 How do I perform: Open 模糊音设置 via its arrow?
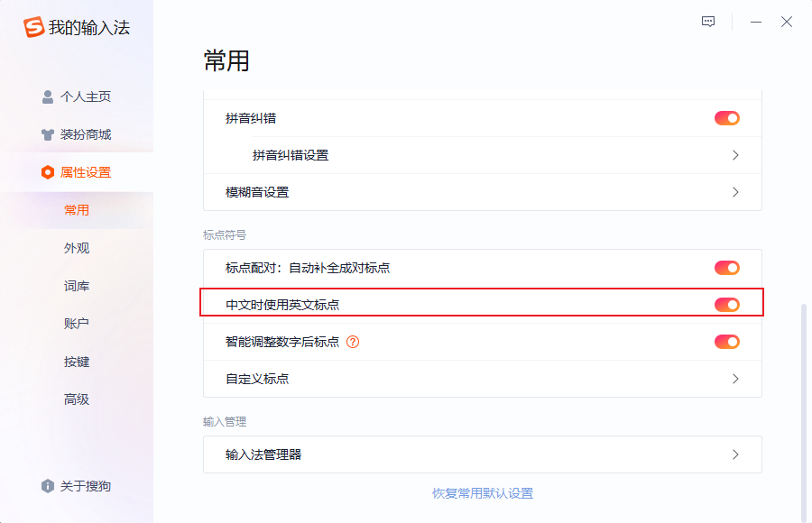coord(735,192)
